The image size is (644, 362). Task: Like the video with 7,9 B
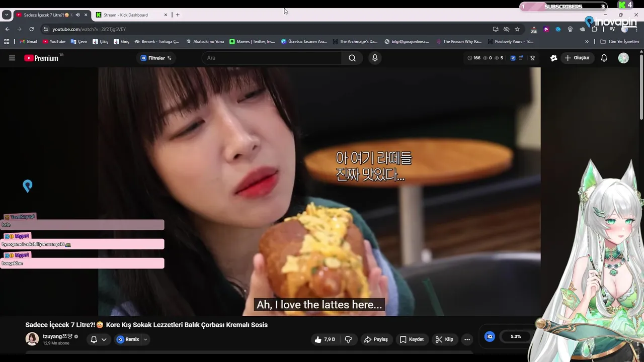[325, 339]
